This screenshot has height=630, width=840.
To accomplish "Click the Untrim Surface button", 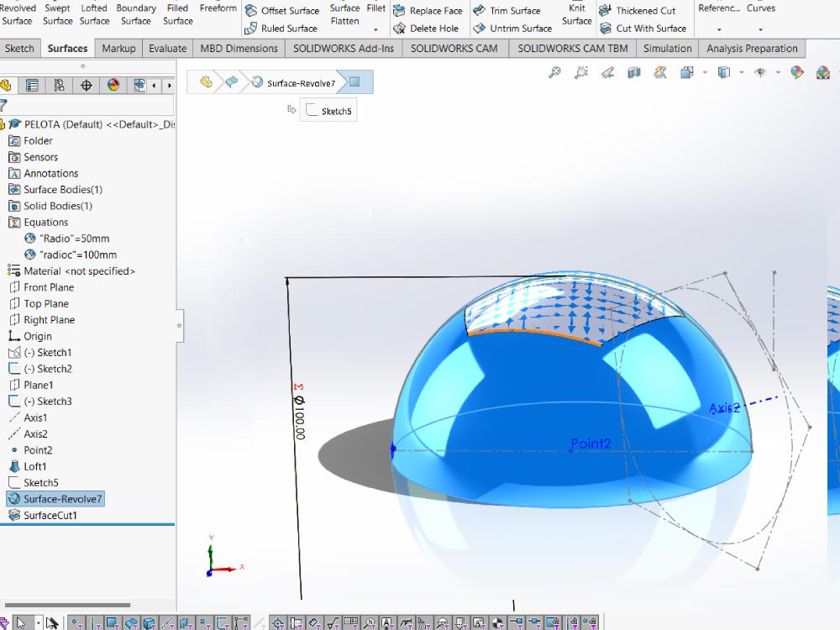I will (512, 29).
